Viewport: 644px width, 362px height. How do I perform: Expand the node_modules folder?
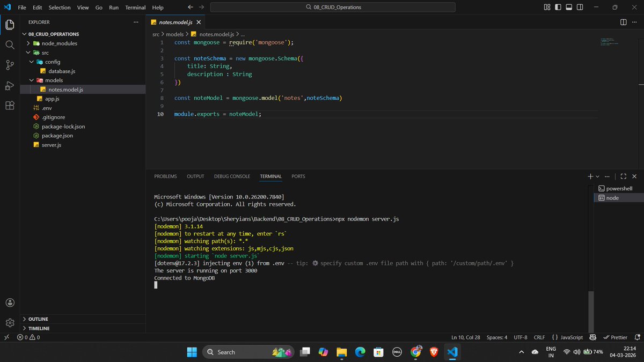29,43
